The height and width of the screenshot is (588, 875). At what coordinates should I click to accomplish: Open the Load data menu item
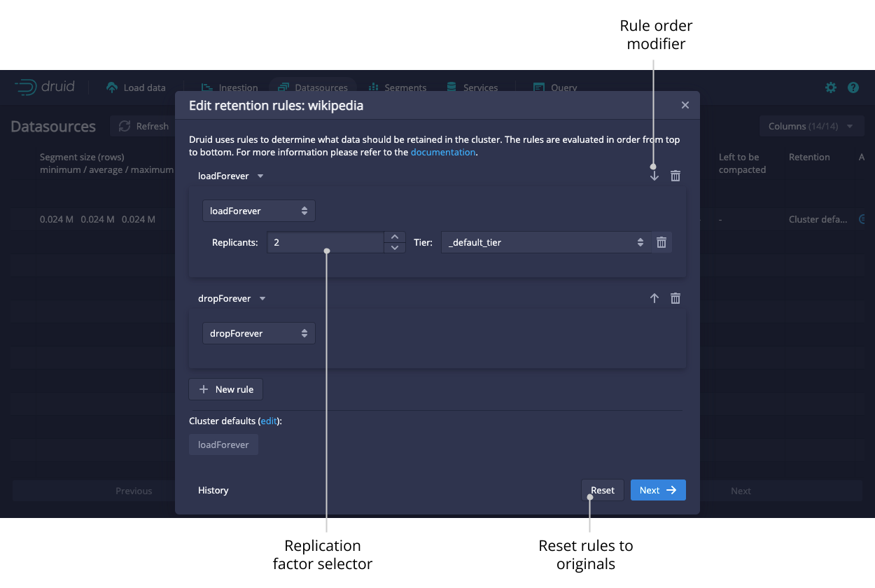coord(136,87)
